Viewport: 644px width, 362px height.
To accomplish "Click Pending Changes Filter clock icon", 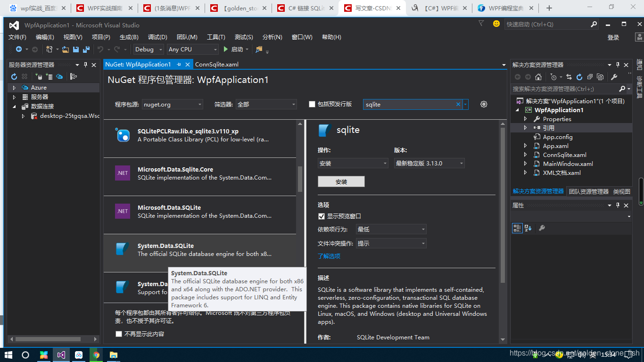I will point(553,77).
